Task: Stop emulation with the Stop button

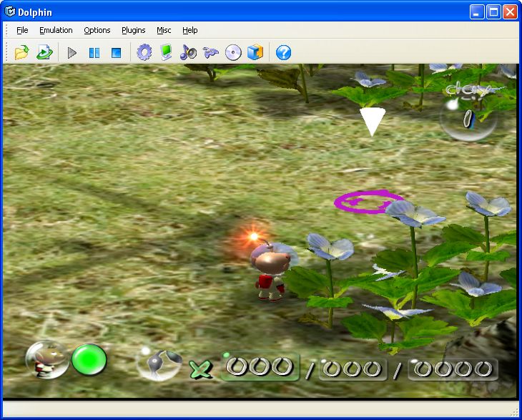Action: pyautogui.click(x=116, y=53)
